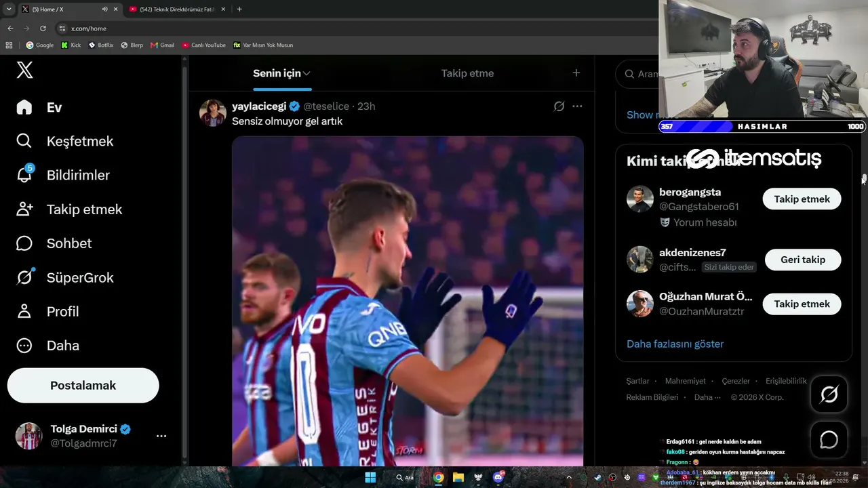
Task: Open yaylacicegi profile avatar
Action: coord(212,113)
